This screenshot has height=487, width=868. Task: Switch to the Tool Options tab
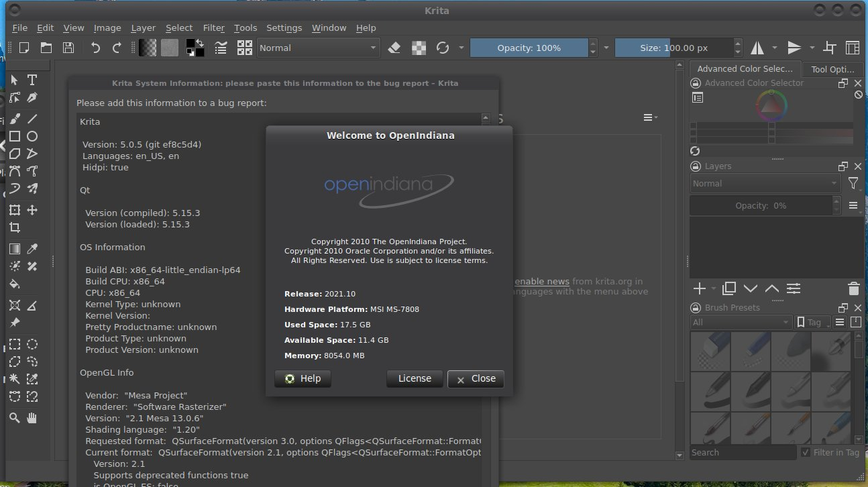(x=832, y=68)
